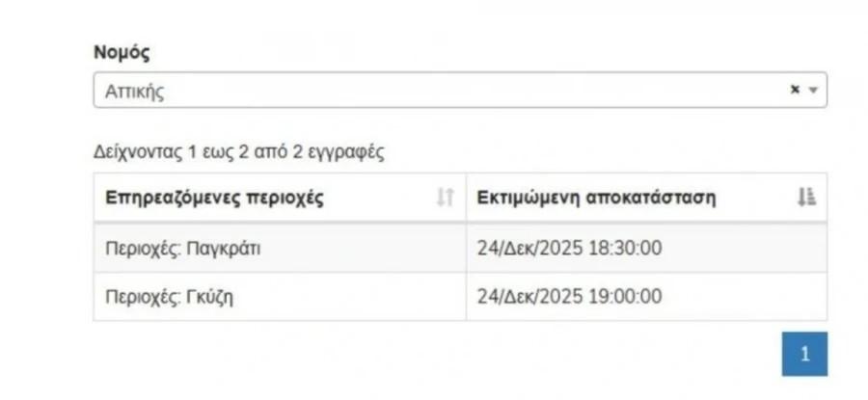Clear the selected Αττικής value with ×
Screen dimensions: 868x400
(x=795, y=90)
